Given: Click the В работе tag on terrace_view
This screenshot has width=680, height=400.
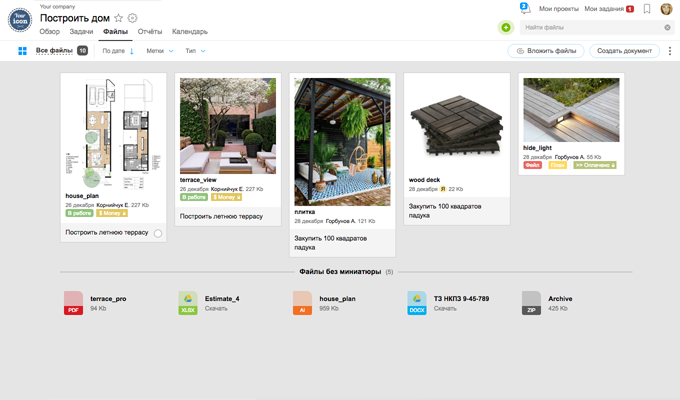Looking at the screenshot, I should pyautogui.click(x=194, y=197).
